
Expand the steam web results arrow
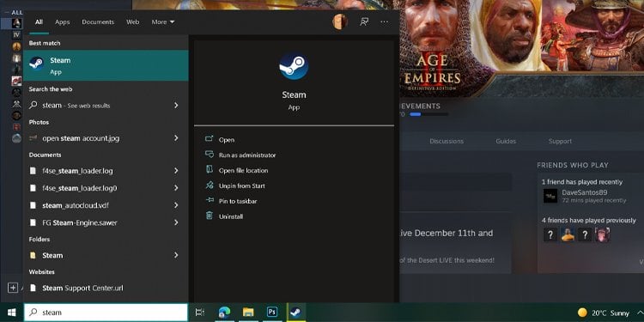176,105
